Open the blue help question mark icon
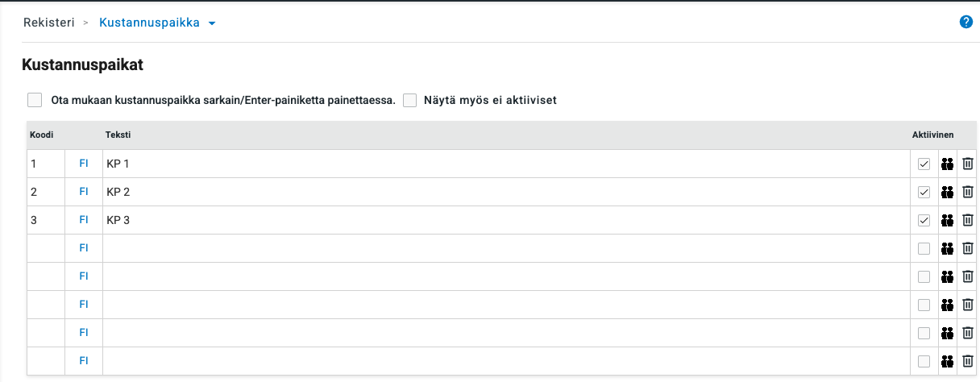Viewport: 980px width, 382px height. click(x=966, y=23)
